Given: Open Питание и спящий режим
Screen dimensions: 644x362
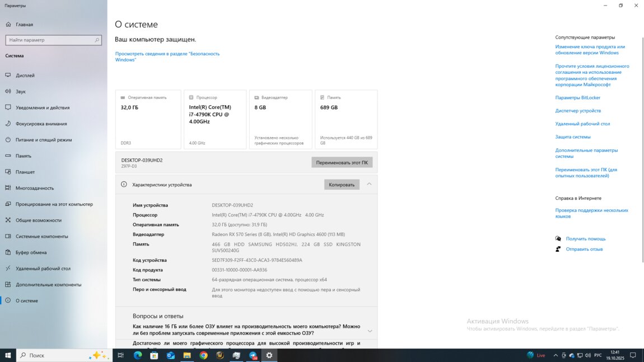Looking at the screenshot, I should click(x=44, y=140).
